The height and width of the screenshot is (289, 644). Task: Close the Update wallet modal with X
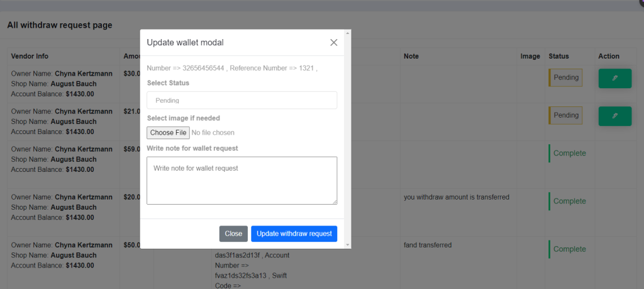(x=333, y=42)
